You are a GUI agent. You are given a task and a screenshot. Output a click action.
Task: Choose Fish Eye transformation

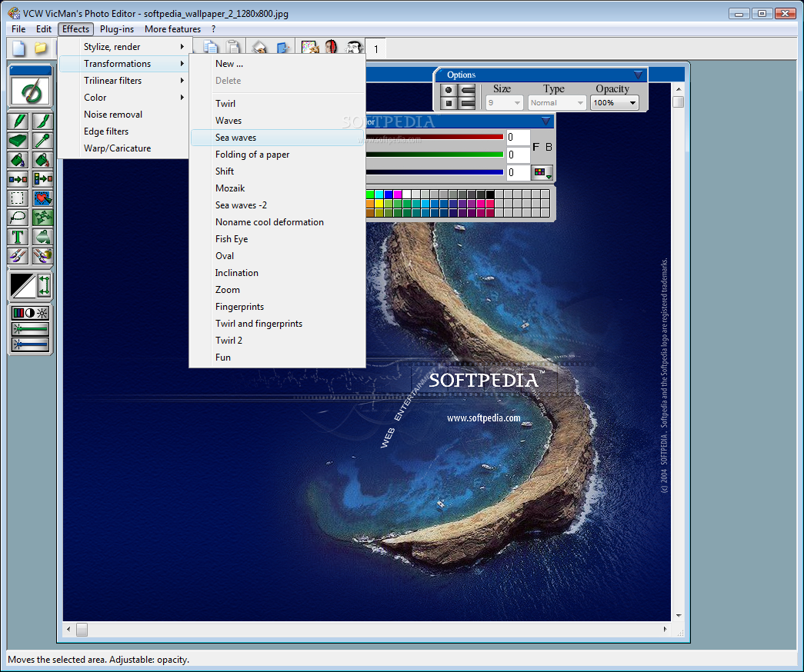[x=278, y=239]
